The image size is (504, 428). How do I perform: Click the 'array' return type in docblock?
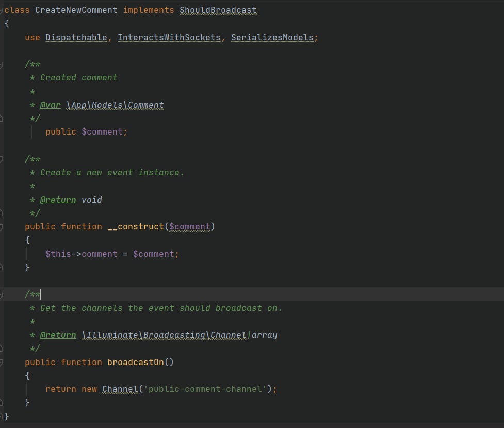(264, 335)
